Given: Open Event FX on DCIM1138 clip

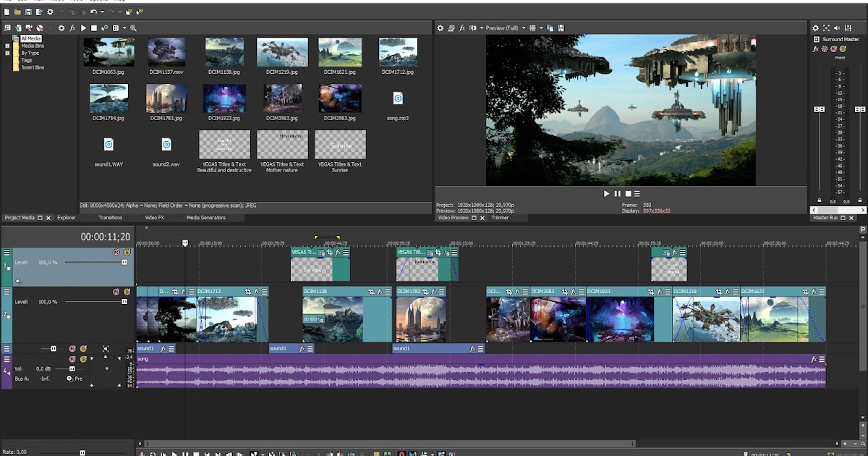Looking at the screenshot, I should pyautogui.click(x=380, y=292).
